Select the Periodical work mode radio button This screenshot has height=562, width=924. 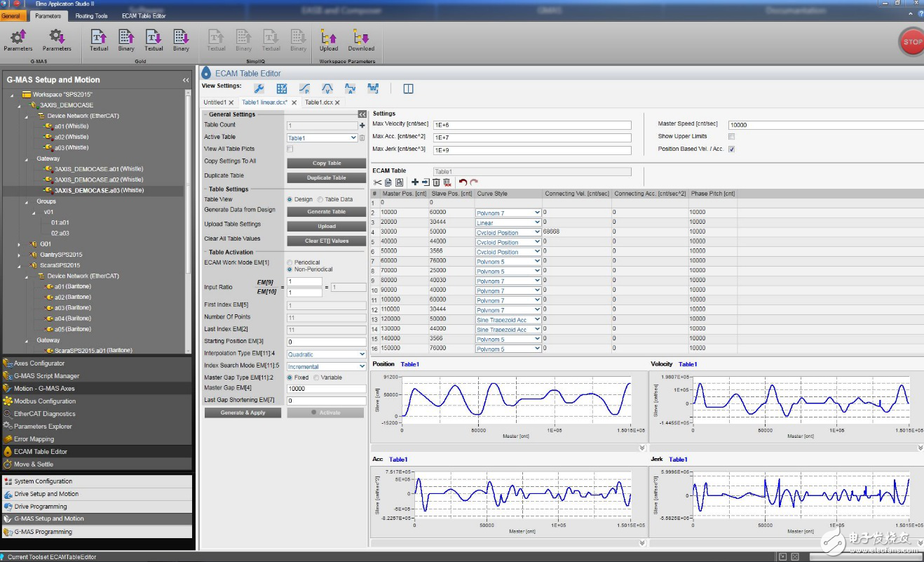pos(290,262)
